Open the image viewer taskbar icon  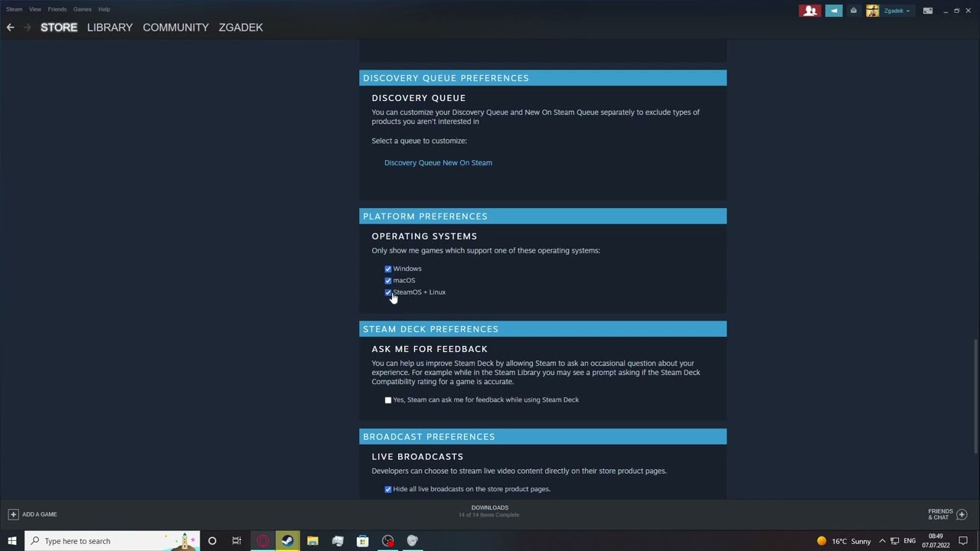[x=338, y=541]
